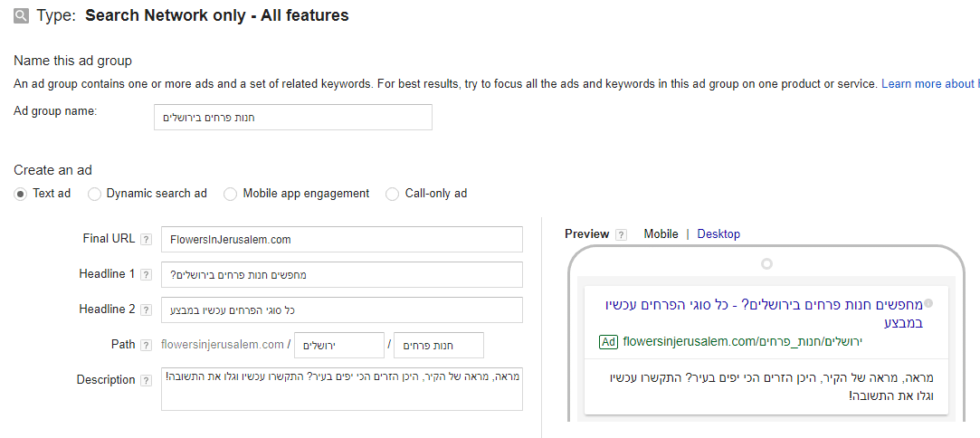Image resolution: width=980 pixels, height=438 pixels.
Task: Click the ad description text in preview
Action: 772,387
